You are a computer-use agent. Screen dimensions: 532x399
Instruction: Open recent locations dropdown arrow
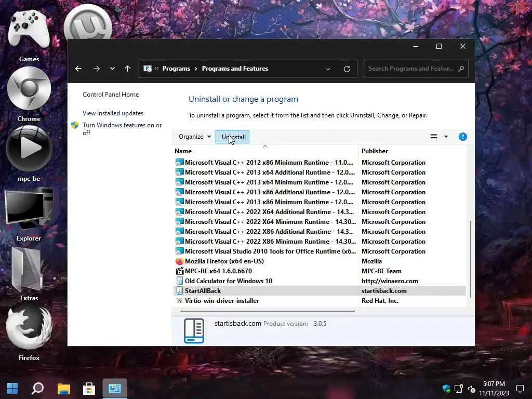pyautogui.click(x=112, y=69)
